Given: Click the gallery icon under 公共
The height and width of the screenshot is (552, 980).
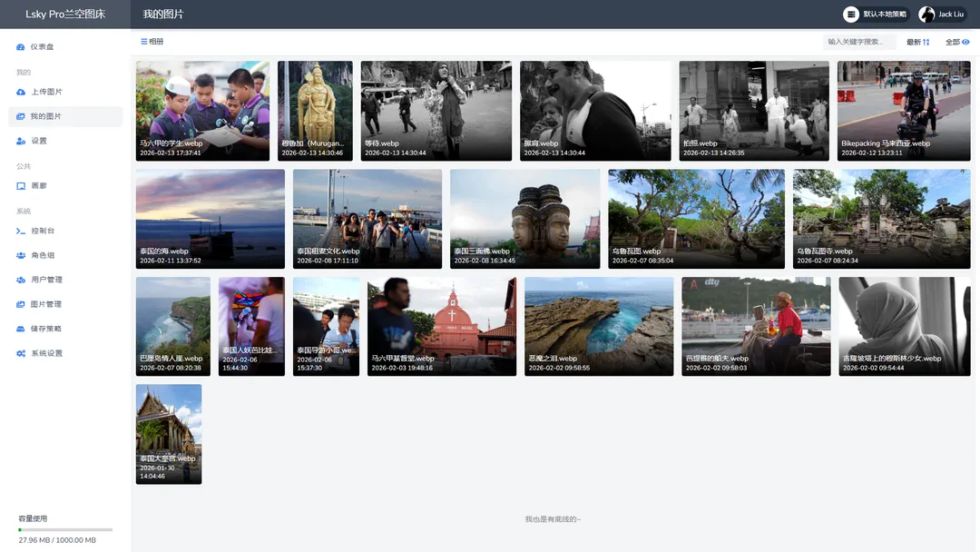Looking at the screenshot, I should [21, 186].
